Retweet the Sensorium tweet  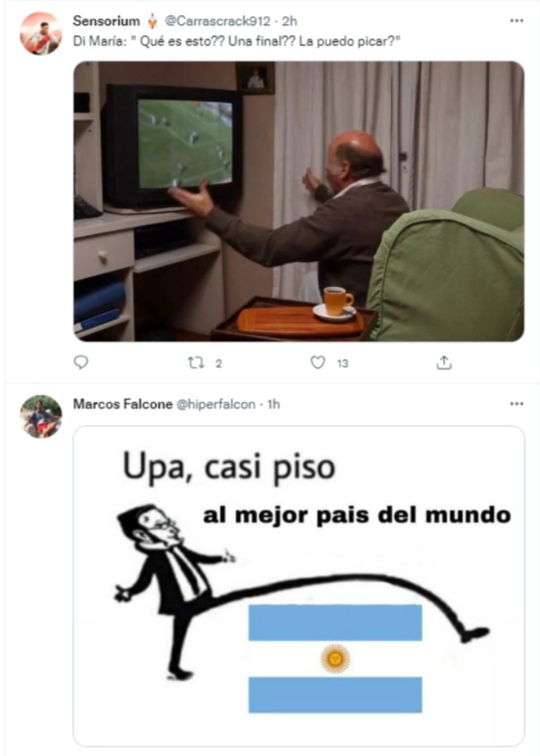point(196,363)
